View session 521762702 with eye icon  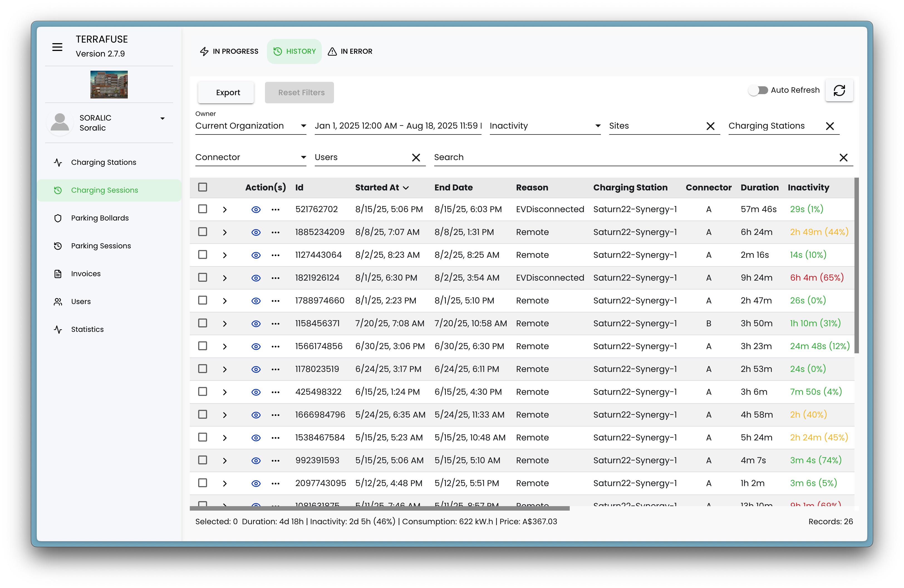(x=256, y=209)
